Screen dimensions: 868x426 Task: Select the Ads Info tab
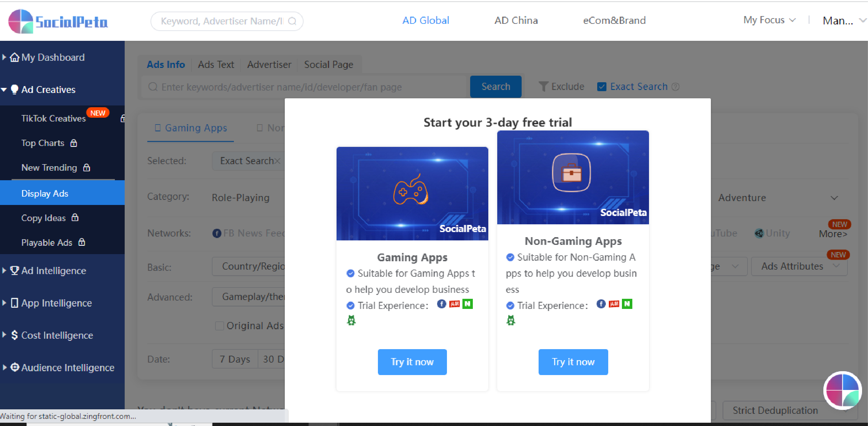coord(166,64)
